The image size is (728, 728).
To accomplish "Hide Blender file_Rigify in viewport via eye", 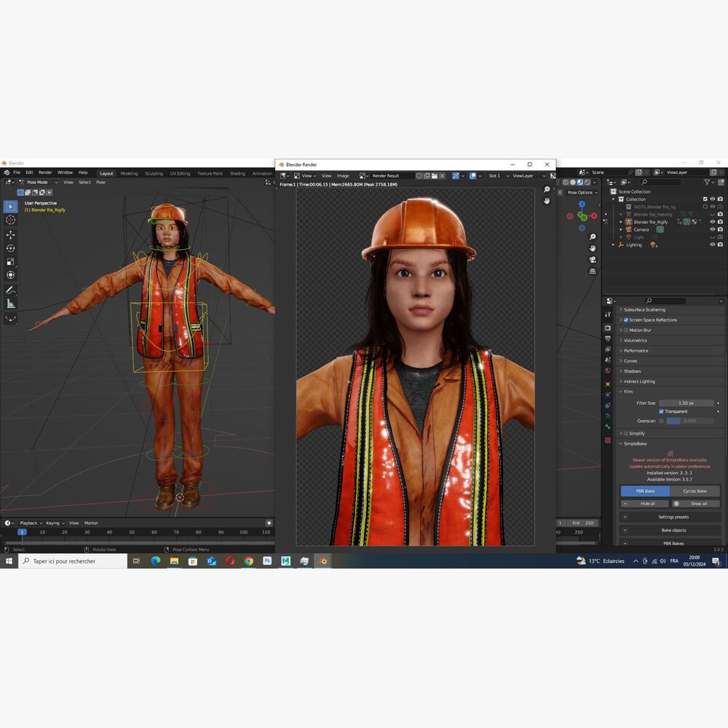I will [713, 222].
